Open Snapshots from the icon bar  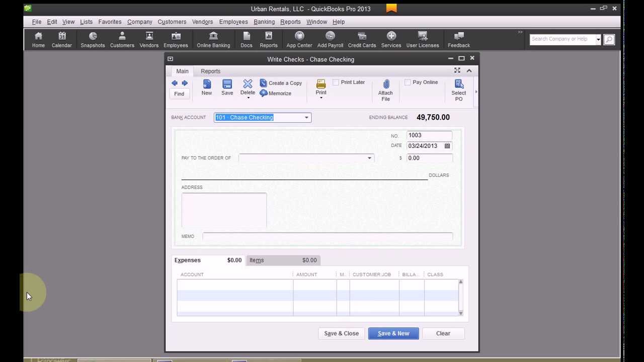coord(93,40)
